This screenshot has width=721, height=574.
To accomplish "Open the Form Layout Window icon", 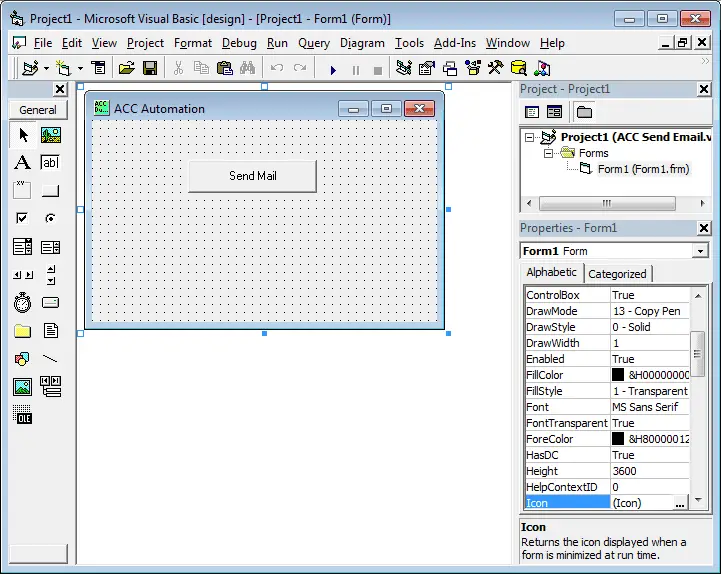I will click(450, 69).
